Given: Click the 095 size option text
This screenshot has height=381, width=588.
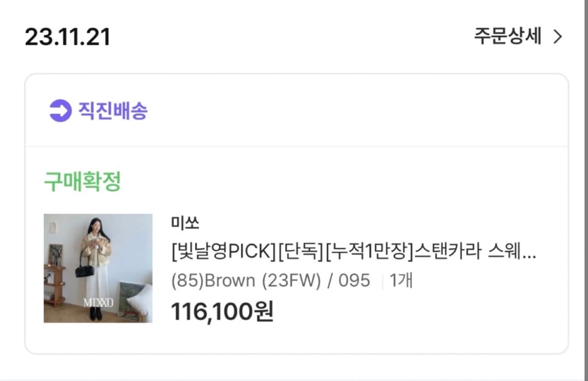Looking at the screenshot, I should pos(354,281).
